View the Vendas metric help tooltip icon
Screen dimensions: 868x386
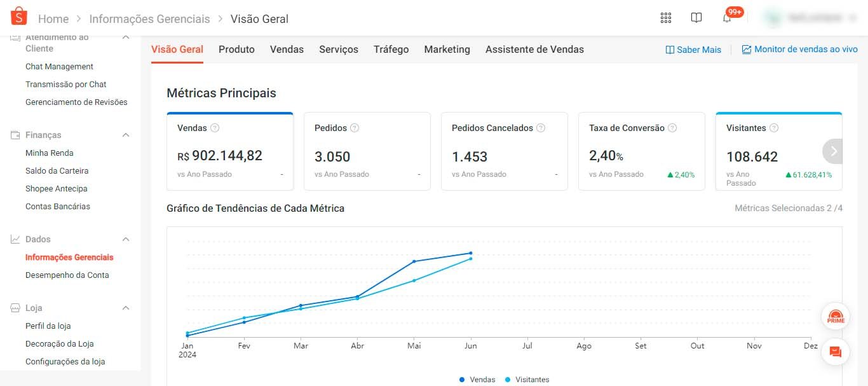(x=214, y=128)
